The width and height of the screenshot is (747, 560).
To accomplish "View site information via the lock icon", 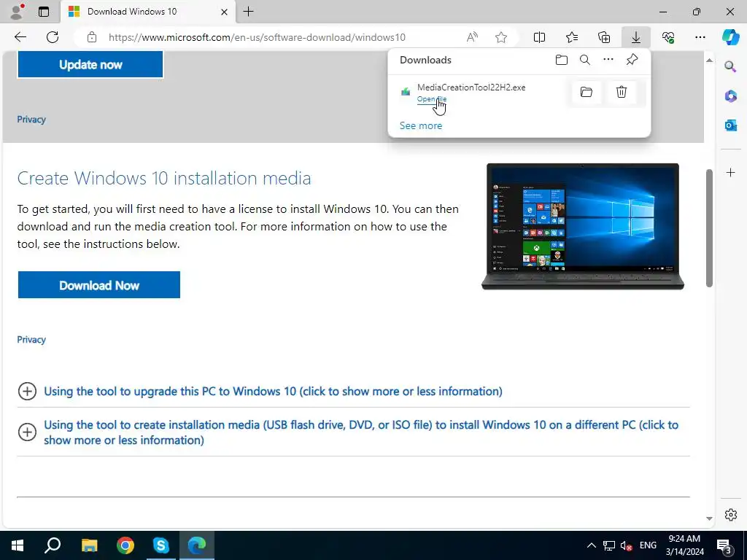I will tap(92, 37).
